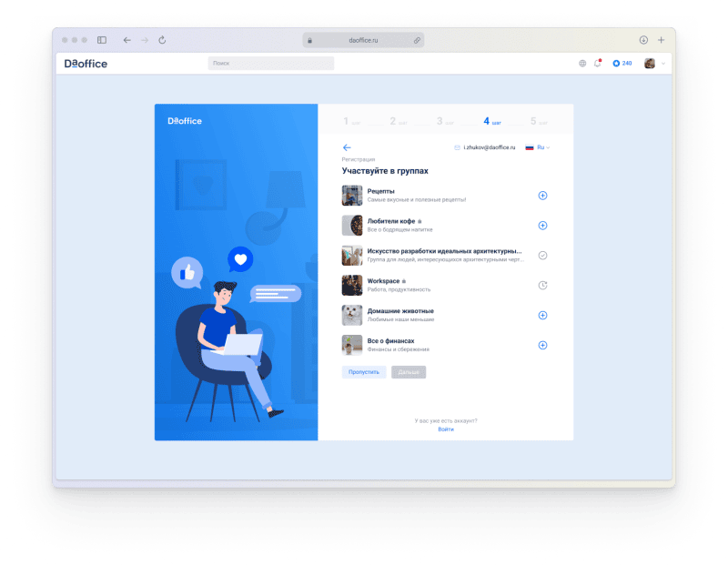Click the back arrow above Регистрация
The height and width of the screenshot is (565, 728).
346,147
